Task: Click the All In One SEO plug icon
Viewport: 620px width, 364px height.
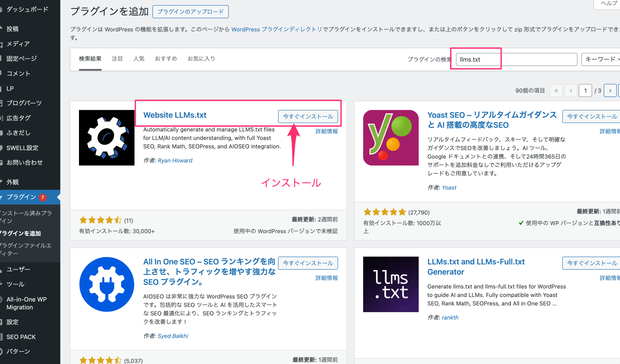Action: [x=107, y=284]
